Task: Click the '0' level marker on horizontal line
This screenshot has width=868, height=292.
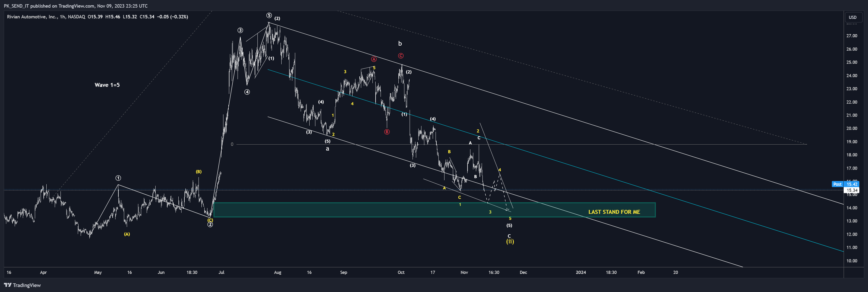Action: [x=232, y=145]
